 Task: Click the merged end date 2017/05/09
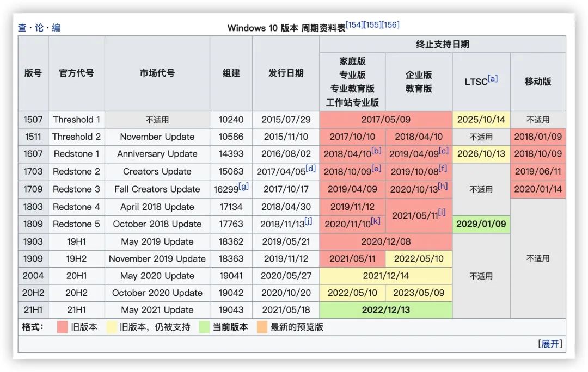(386, 120)
